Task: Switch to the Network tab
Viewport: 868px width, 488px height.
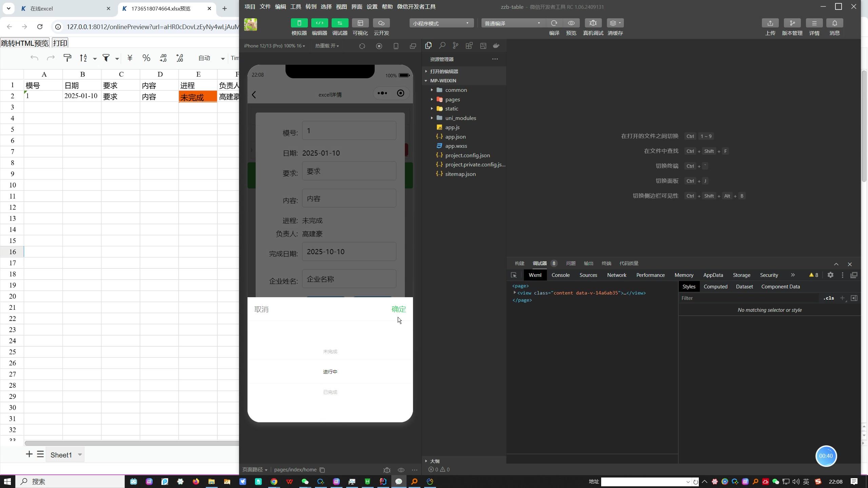Action: coord(616,275)
